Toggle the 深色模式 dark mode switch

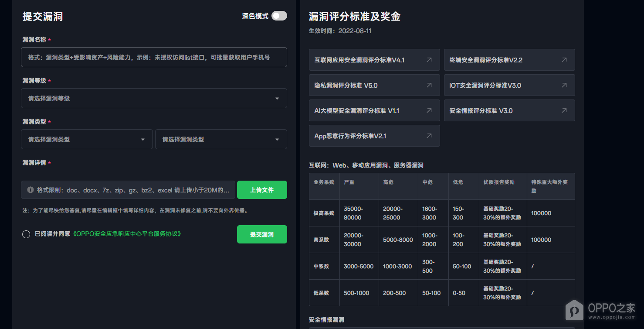(x=279, y=16)
